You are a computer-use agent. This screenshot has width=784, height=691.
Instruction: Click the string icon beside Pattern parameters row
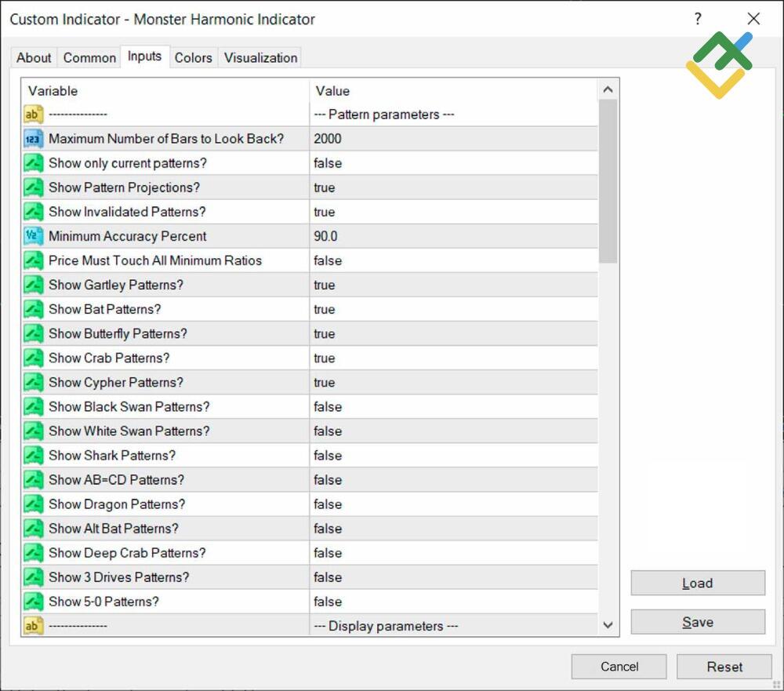click(33, 115)
